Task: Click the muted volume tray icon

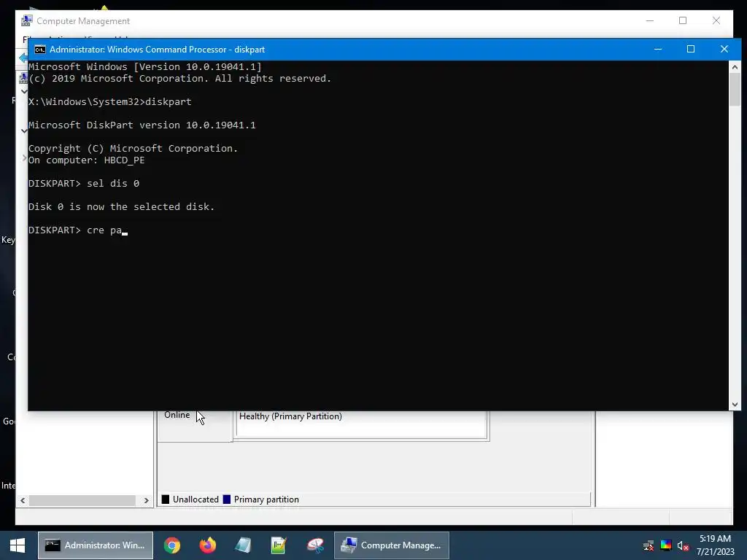Action: 683,545
